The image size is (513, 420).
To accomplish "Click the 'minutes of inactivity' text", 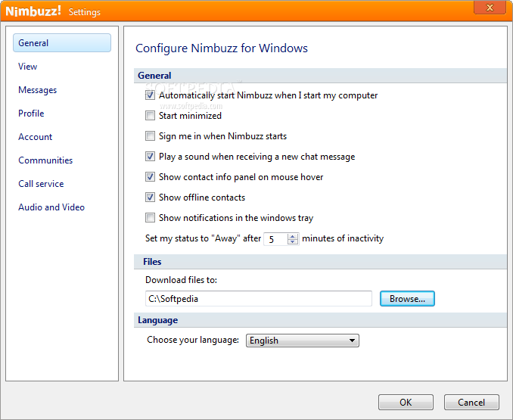I will tap(343, 238).
